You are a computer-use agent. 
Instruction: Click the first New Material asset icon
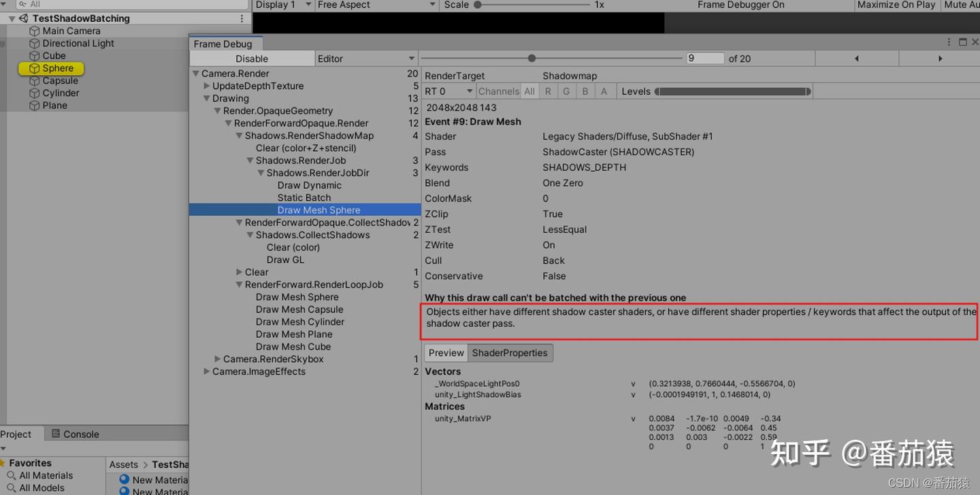[124, 479]
